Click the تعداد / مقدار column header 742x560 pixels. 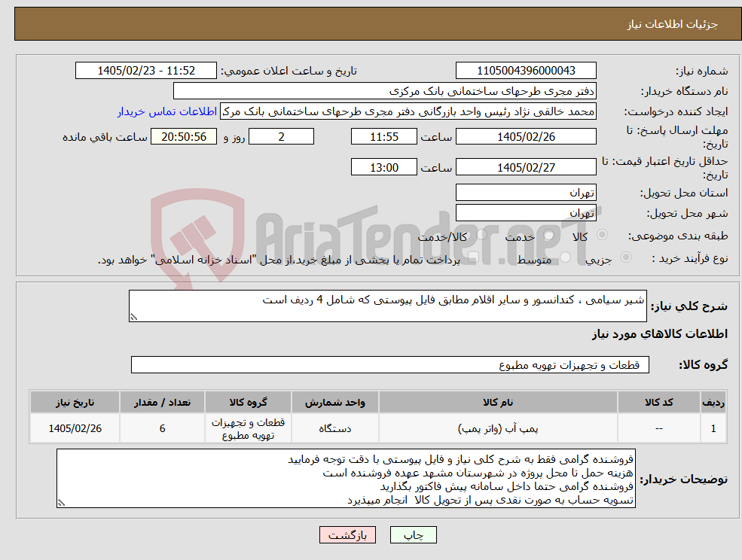click(162, 402)
